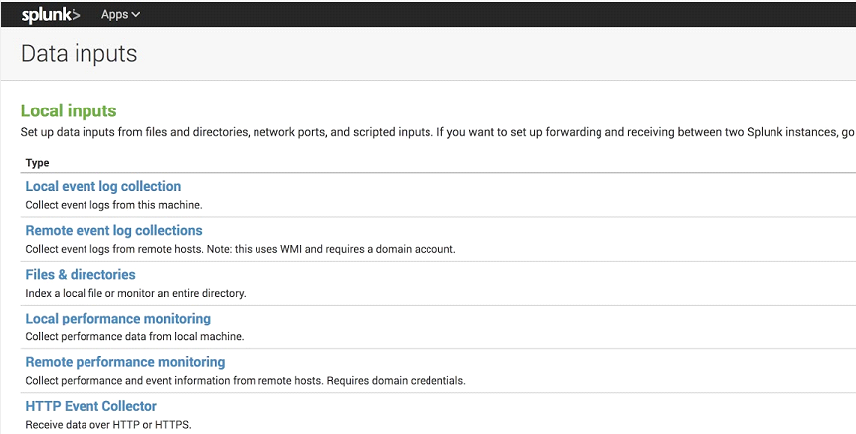The image size is (856, 434).
Task: Go to Files & directories input
Action: (80, 274)
